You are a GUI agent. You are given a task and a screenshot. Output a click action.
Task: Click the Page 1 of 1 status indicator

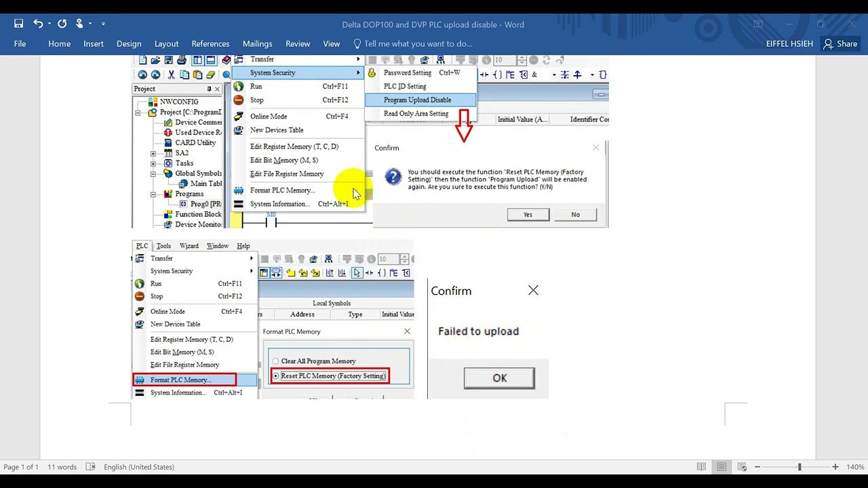point(21,467)
